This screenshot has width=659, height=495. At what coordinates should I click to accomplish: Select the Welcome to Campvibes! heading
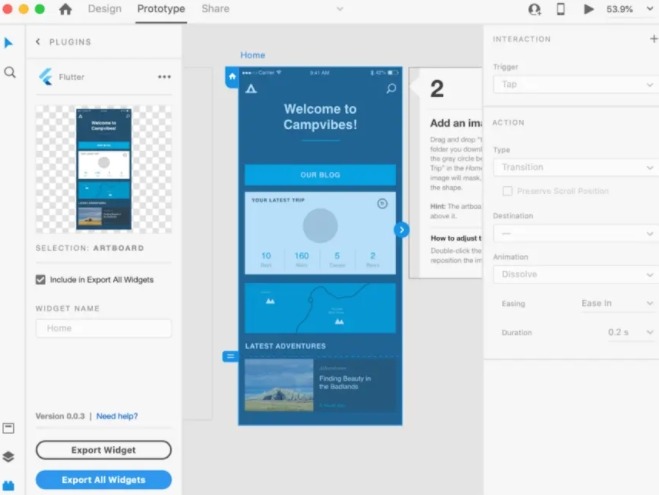pos(320,117)
